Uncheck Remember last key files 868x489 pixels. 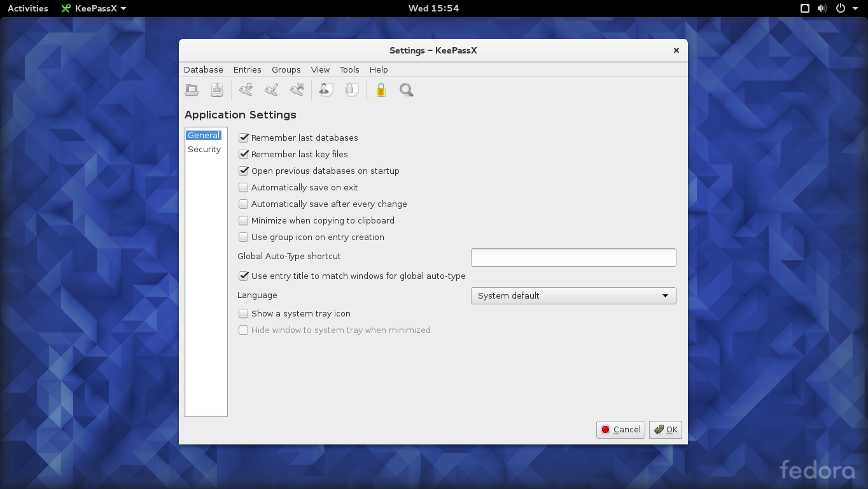pyautogui.click(x=243, y=154)
